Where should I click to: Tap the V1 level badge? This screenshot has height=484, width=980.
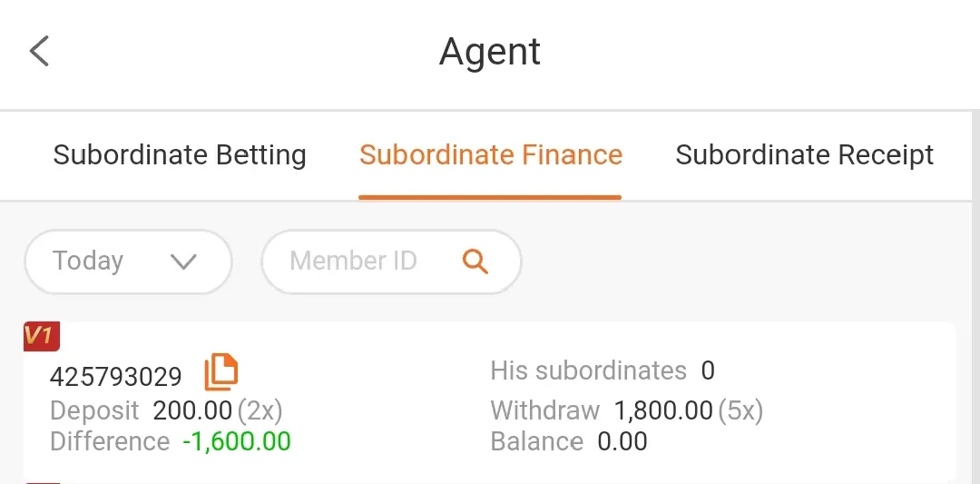pyautogui.click(x=41, y=336)
